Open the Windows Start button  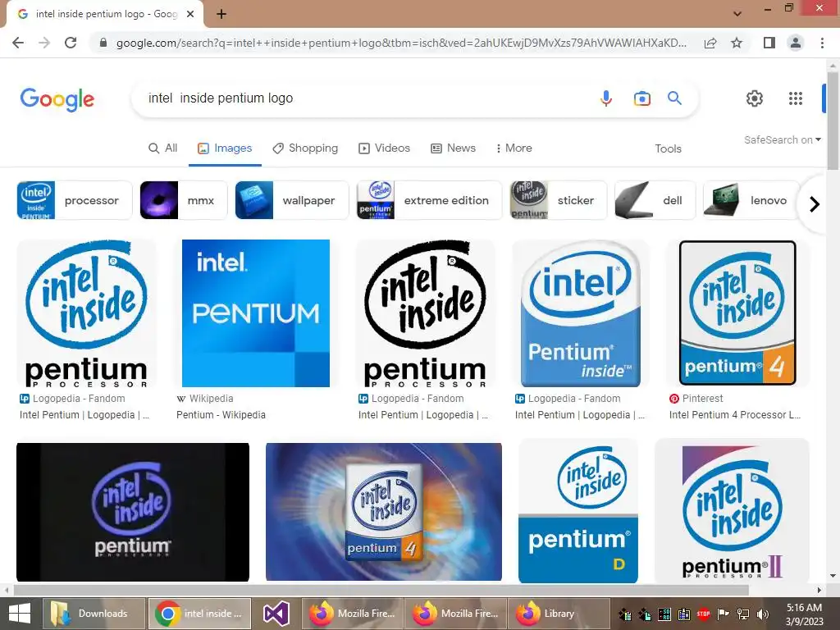coord(20,614)
